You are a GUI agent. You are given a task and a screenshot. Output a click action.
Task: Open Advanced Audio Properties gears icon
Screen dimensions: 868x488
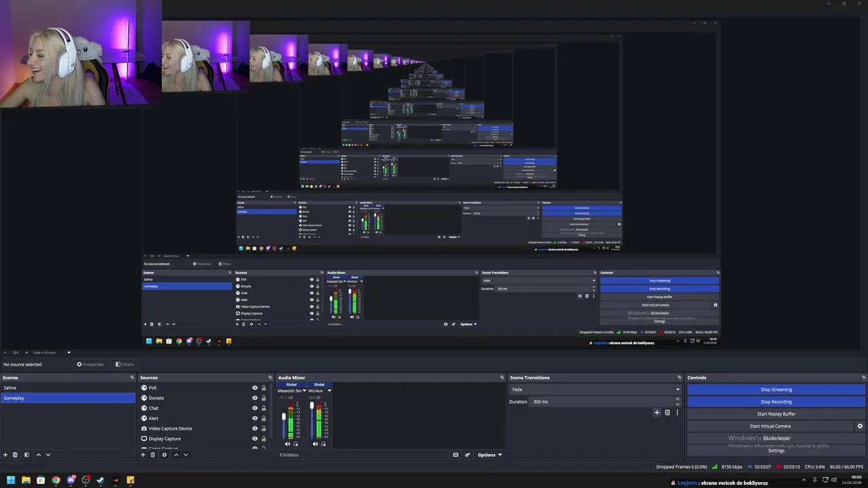click(x=467, y=455)
